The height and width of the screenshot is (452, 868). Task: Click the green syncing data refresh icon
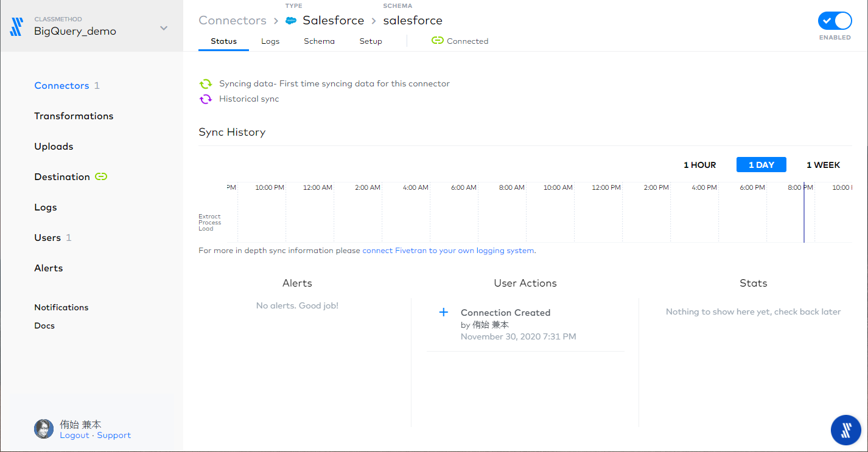206,83
